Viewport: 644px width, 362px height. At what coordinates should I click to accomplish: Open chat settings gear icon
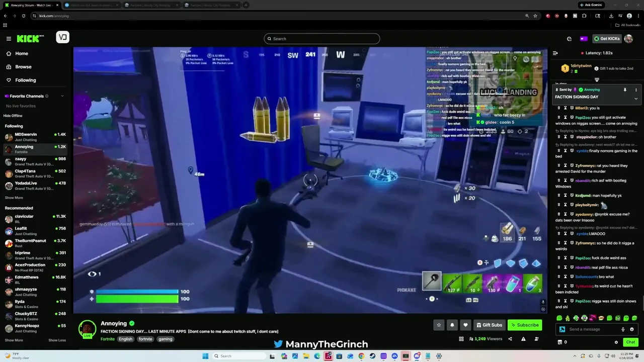pos(616,342)
